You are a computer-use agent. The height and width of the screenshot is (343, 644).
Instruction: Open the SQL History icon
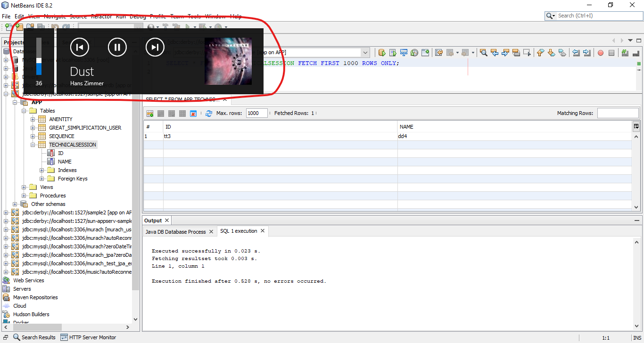pyautogui.click(x=415, y=52)
